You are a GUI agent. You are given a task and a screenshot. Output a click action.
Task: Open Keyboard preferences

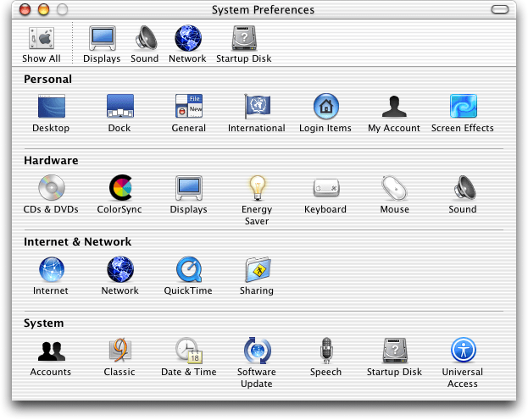[325, 188]
